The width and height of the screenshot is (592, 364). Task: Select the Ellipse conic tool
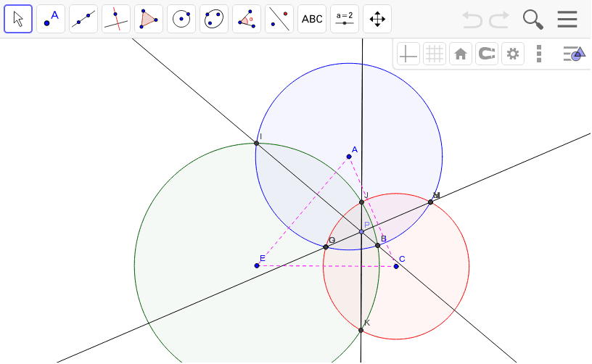tap(214, 19)
